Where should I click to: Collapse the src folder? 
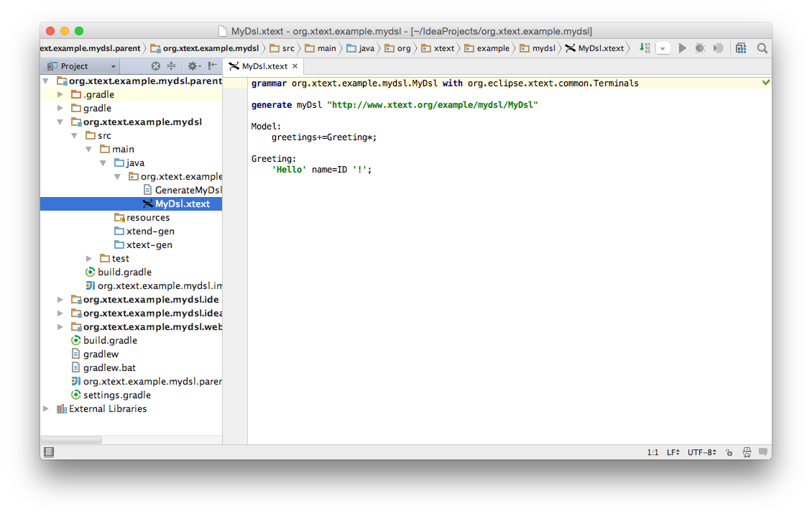pos(75,136)
